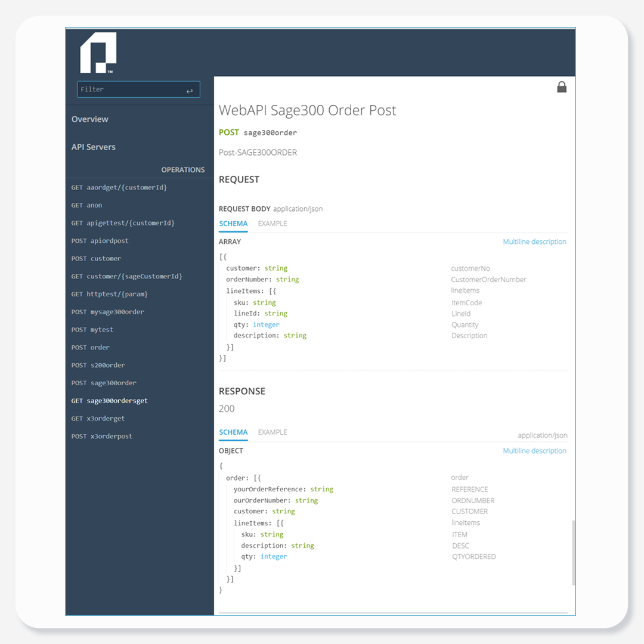Click the company logo

point(98,52)
